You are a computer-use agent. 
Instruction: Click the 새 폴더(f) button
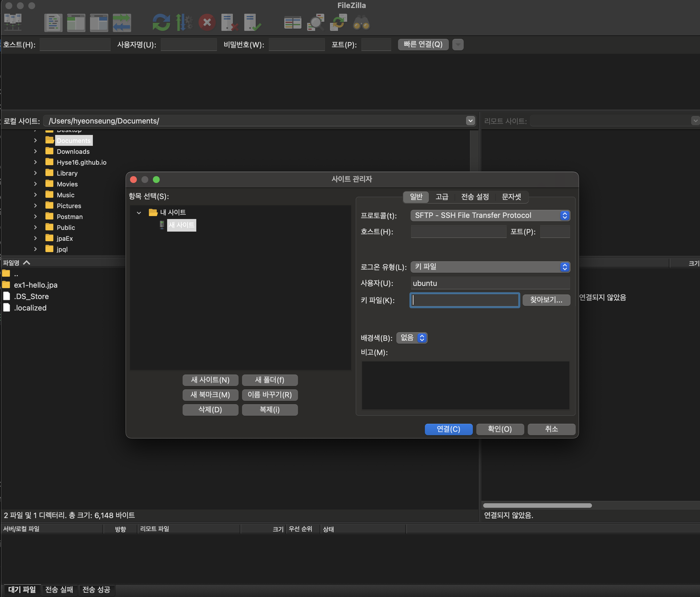270,380
